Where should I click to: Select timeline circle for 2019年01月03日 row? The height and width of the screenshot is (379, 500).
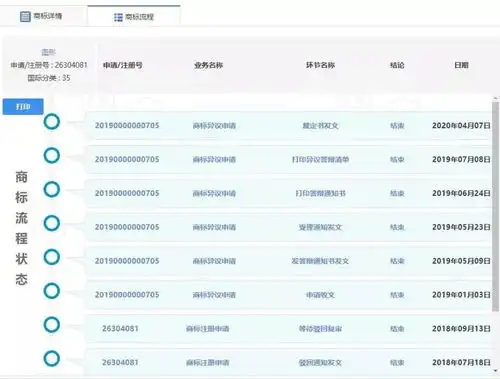tap(52, 291)
